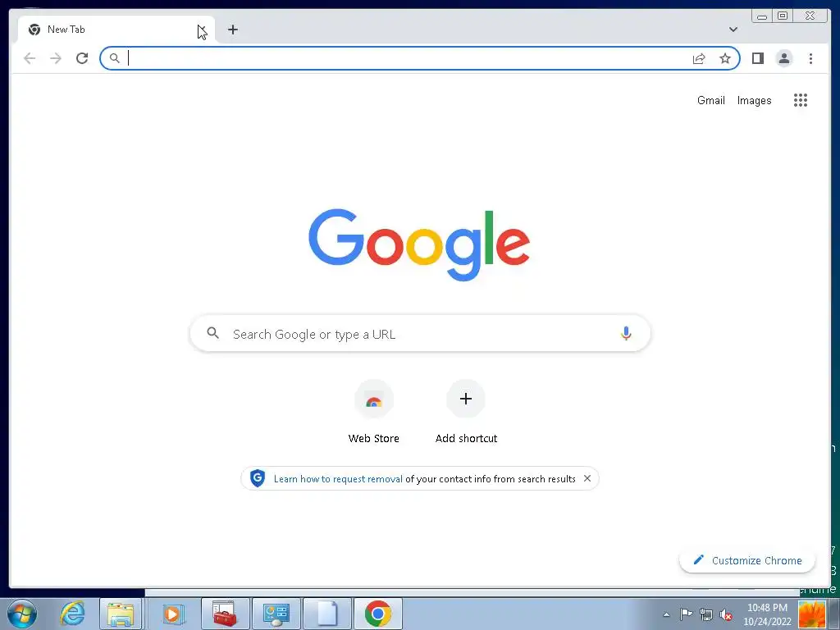Go forward with the forward arrow
840x630 pixels.
pyautogui.click(x=56, y=58)
